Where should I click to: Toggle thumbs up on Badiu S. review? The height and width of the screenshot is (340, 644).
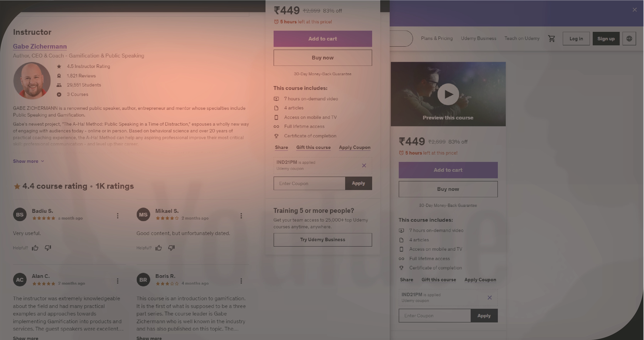(x=35, y=248)
